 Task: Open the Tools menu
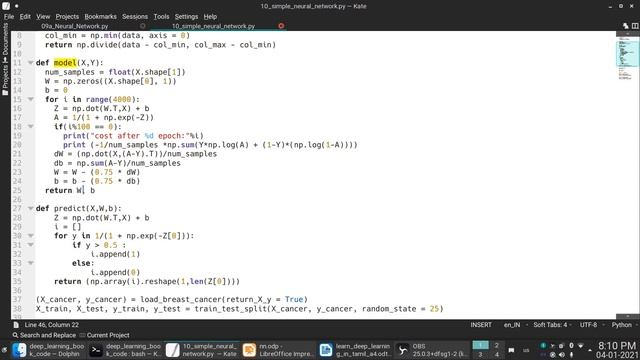coord(161,17)
